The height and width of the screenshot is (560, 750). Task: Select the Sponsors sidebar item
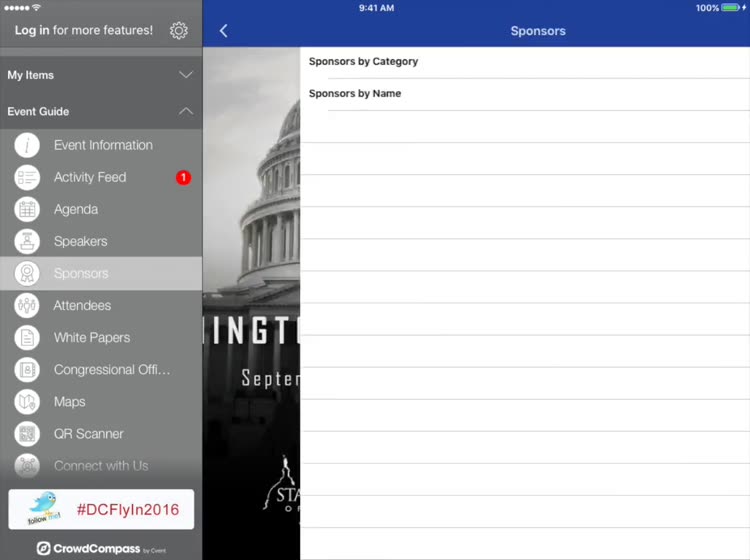pos(82,273)
